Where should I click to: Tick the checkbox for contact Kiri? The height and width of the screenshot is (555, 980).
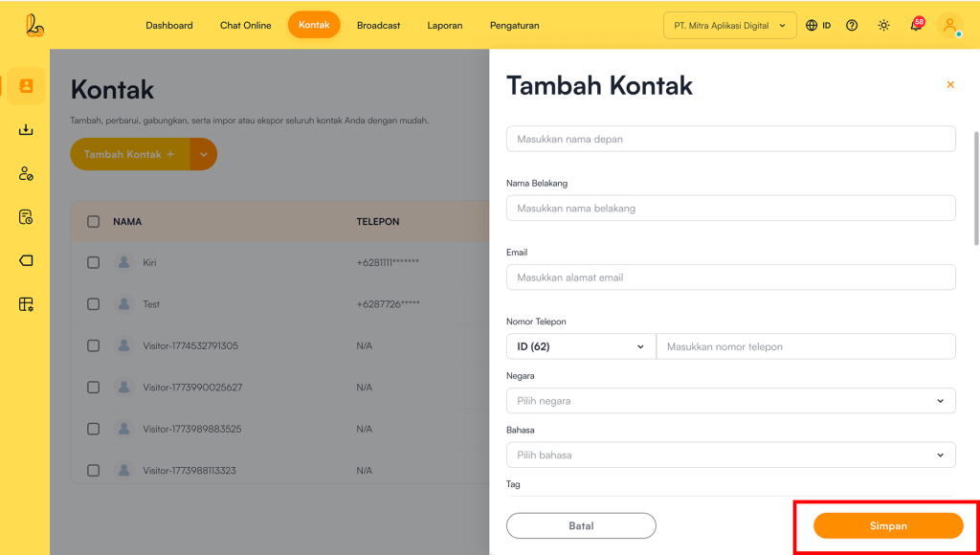(x=93, y=262)
